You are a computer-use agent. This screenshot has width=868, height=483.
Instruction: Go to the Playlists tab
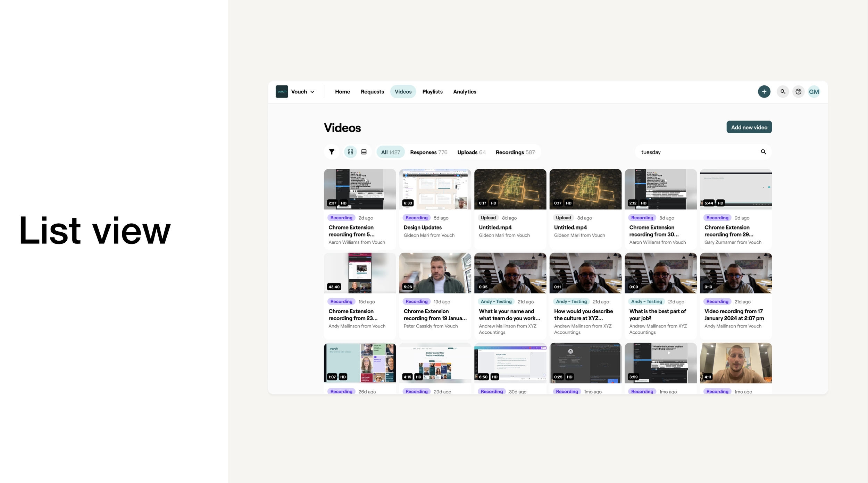coord(432,92)
